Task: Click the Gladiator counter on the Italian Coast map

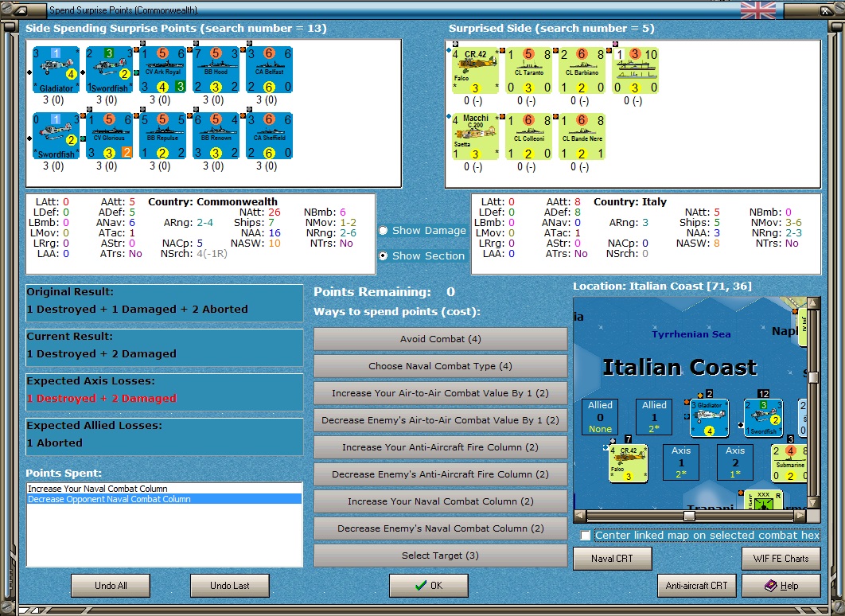Action: (x=709, y=418)
